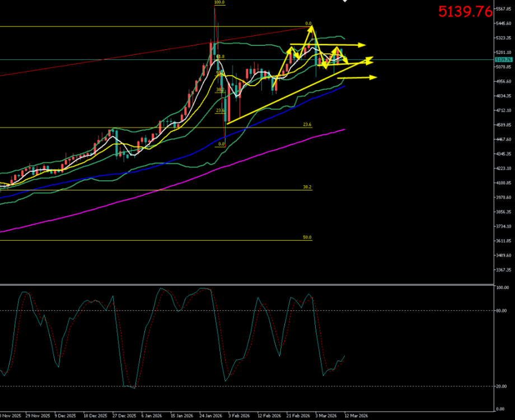Click the lower 38.2 Fibonacci level label
Image resolution: width=515 pixels, height=420 pixels.
click(307, 187)
